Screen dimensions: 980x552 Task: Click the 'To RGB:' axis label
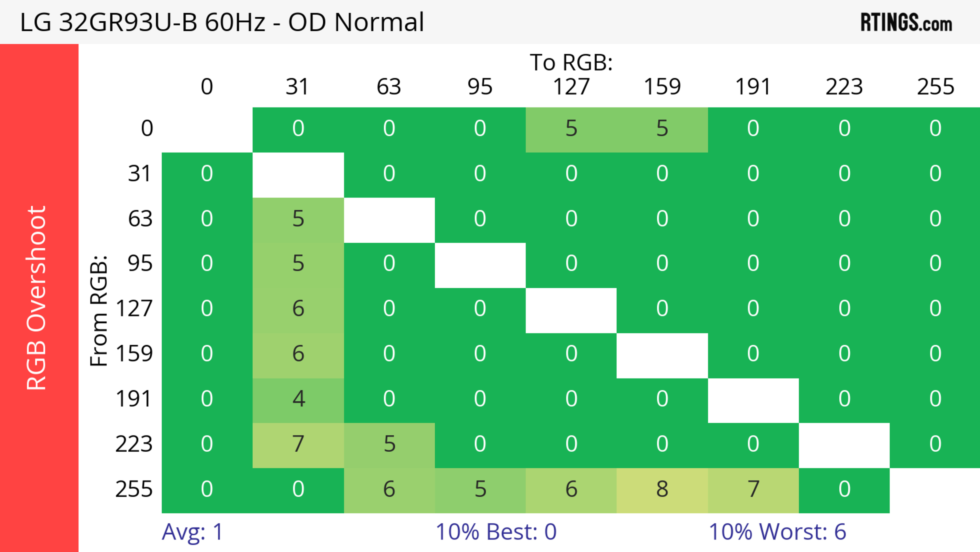(571, 62)
